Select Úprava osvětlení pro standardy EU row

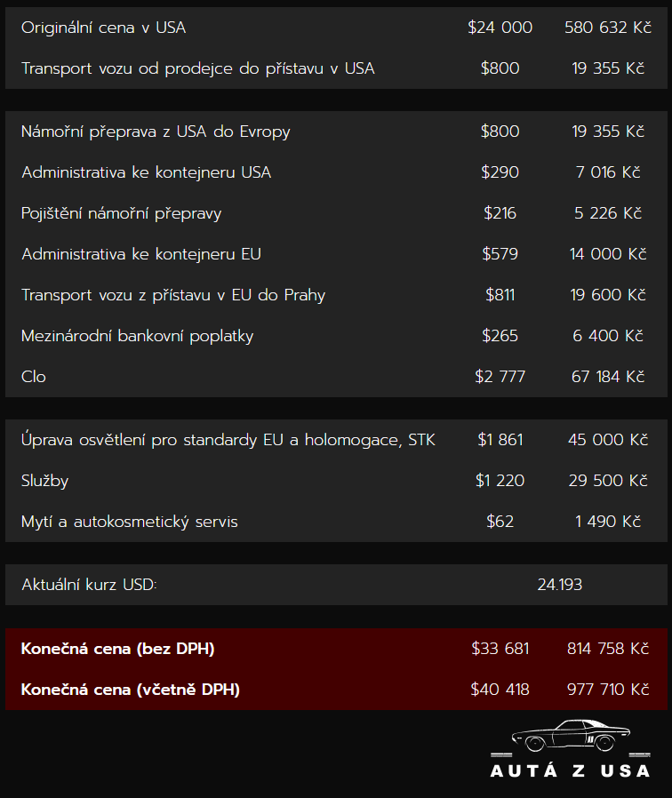(336, 440)
